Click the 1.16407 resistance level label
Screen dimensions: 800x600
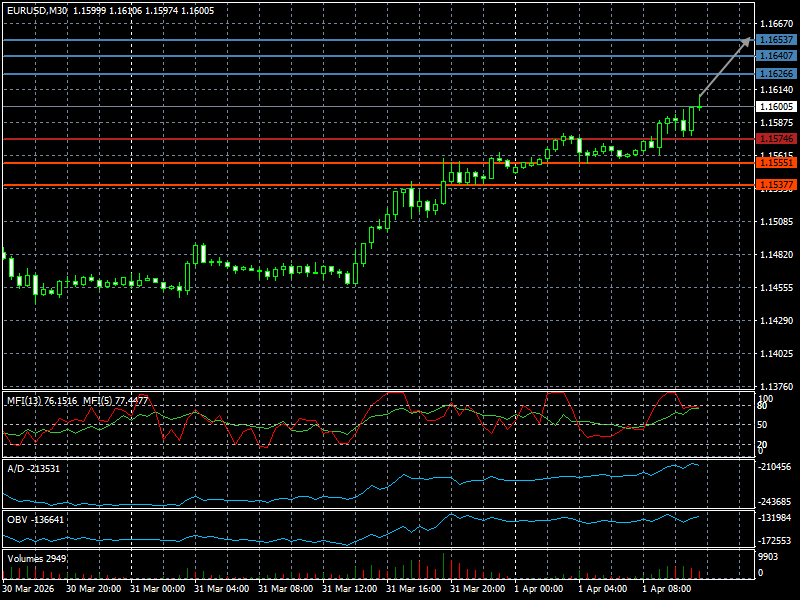point(776,56)
